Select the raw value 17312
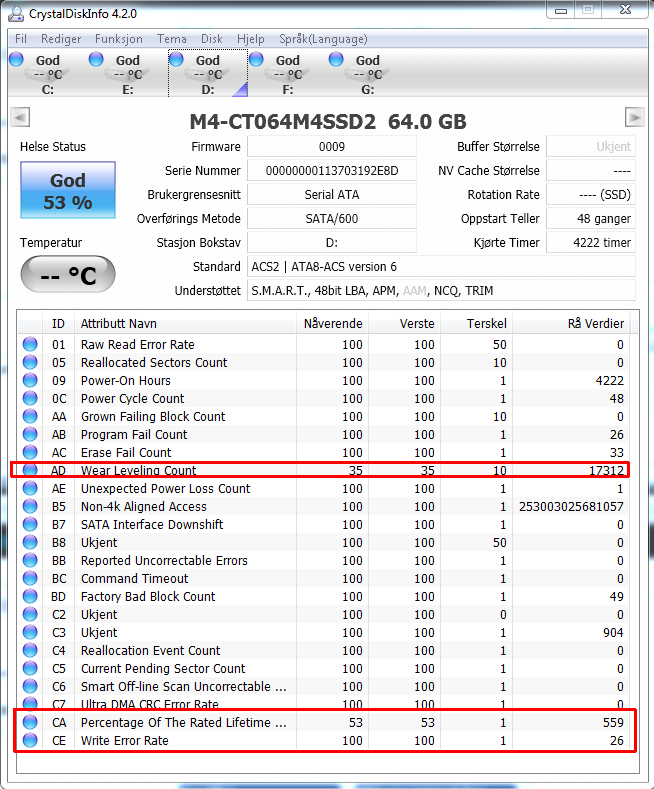 (606, 470)
